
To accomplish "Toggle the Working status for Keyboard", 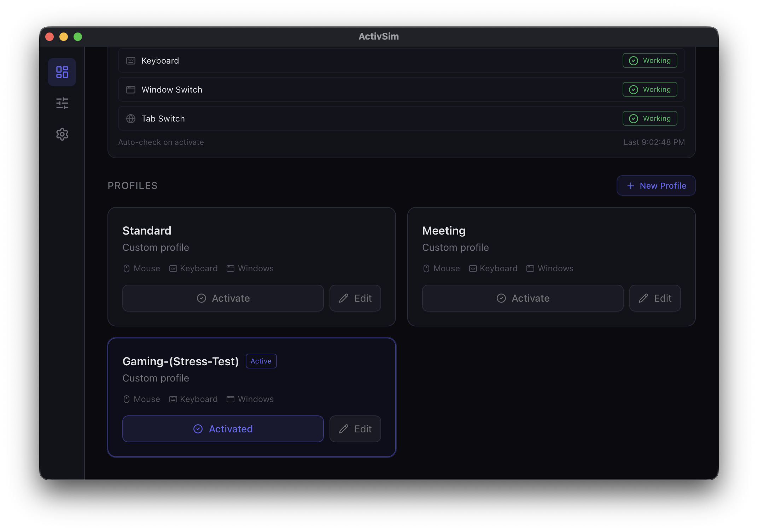I will click(x=649, y=60).
